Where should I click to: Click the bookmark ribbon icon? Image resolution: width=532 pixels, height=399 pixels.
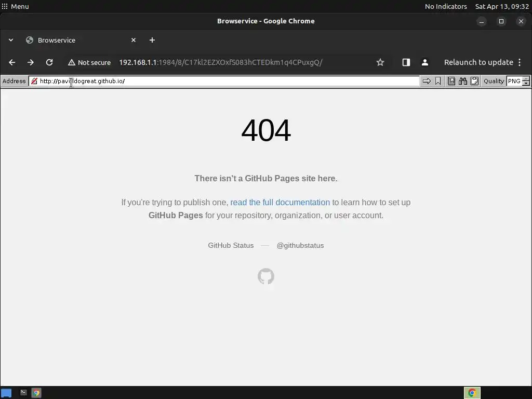(x=438, y=81)
